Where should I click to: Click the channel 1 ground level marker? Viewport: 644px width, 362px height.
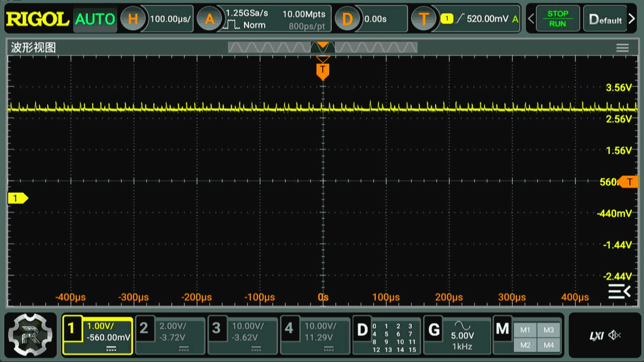(x=18, y=198)
